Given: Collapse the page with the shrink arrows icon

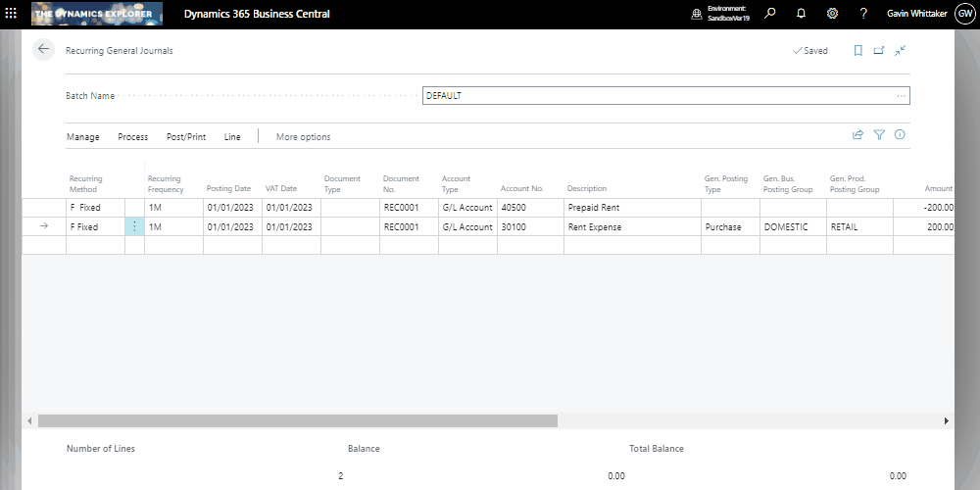Looking at the screenshot, I should pyautogui.click(x=900, y=51).
